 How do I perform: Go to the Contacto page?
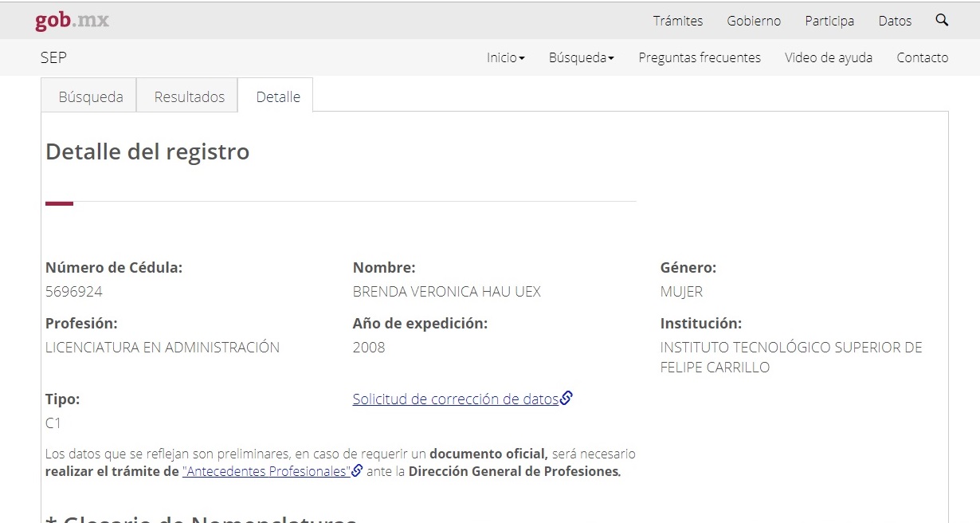pos(922,57)
